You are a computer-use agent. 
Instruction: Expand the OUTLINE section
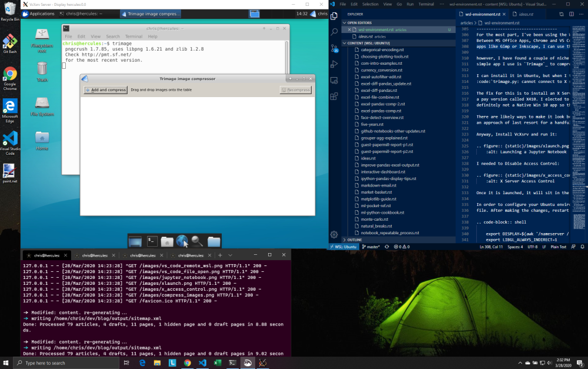coord(353,240)
